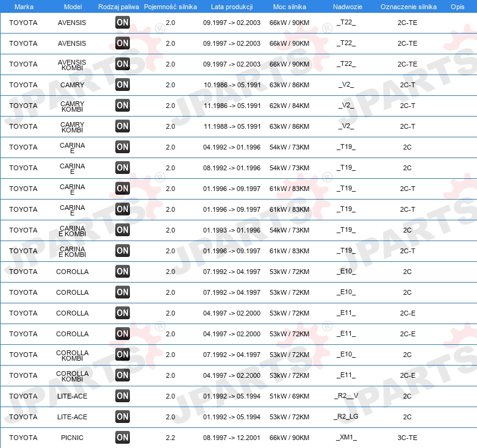Select the _XM1_ body code cell
Viewport: 477px width, 448px height.
(346, 438)
